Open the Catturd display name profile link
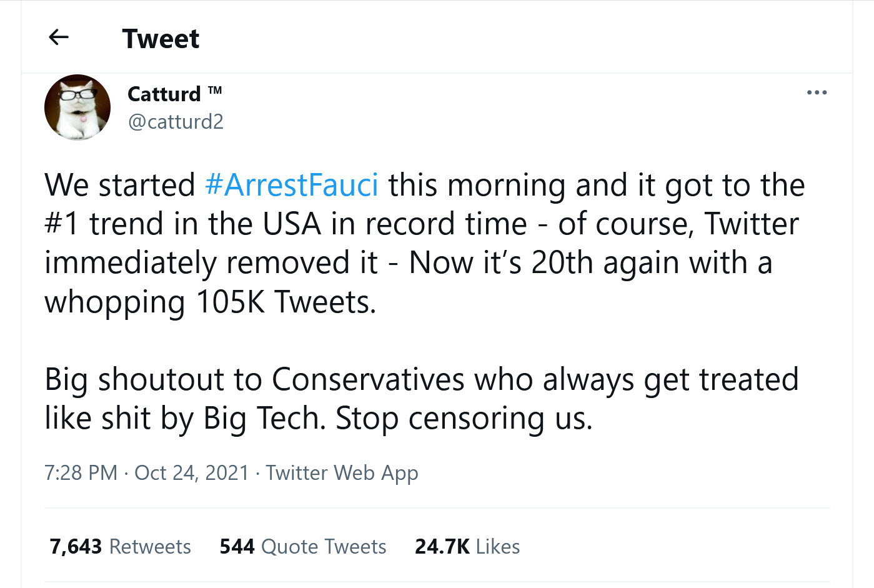 pos(164,94)
